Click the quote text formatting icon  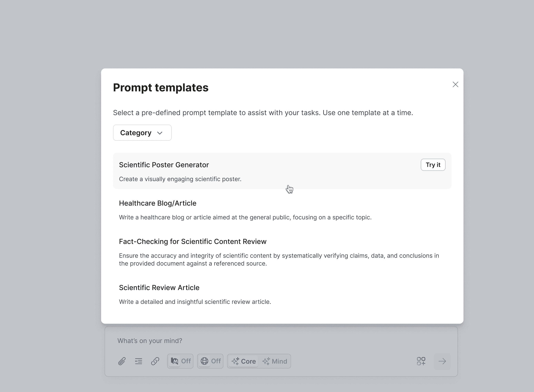(x=139, y=361)
